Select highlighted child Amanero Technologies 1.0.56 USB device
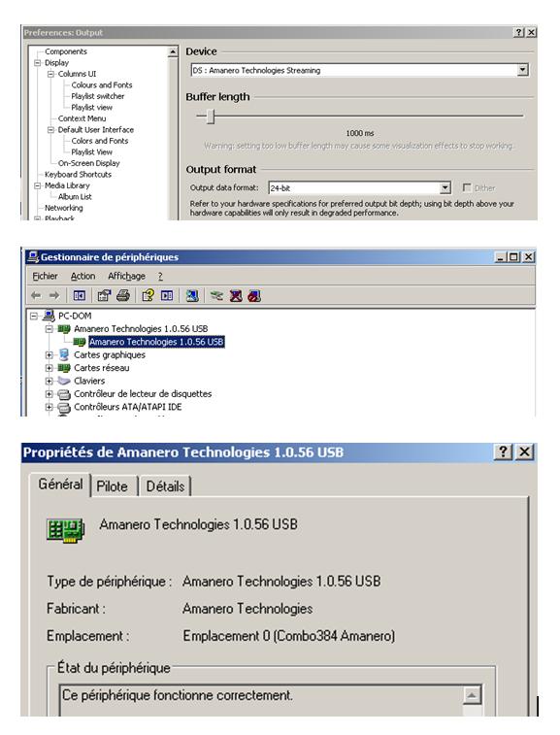Image resolution: width=560 pixels, height=735 pixels. pyautogui.click(x=156, y=342)
